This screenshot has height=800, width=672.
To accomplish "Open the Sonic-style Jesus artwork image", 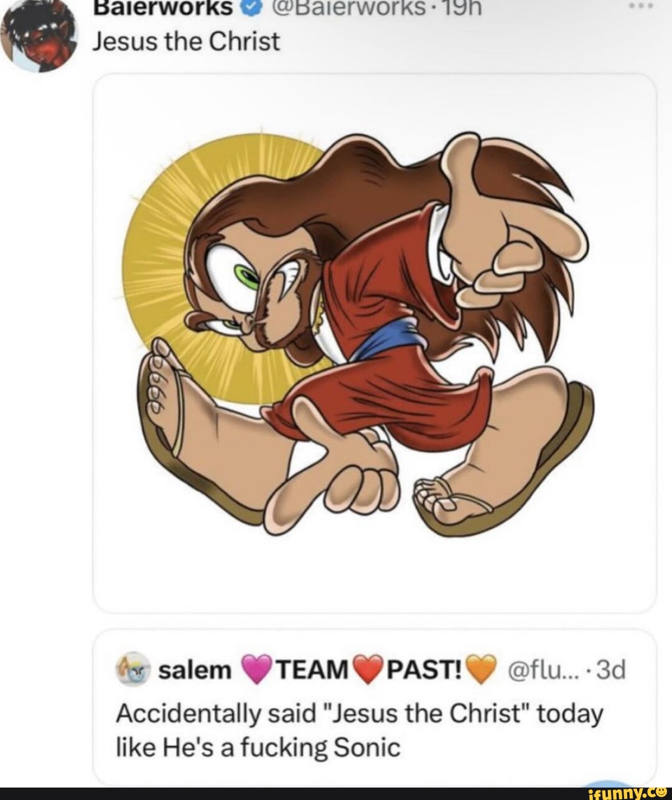I will click(375, 342).
